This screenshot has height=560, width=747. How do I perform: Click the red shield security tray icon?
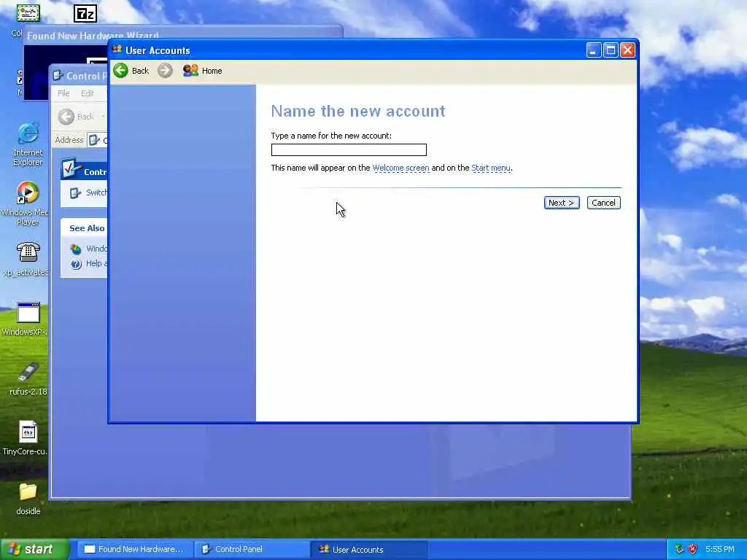click(x=693, y=550)
